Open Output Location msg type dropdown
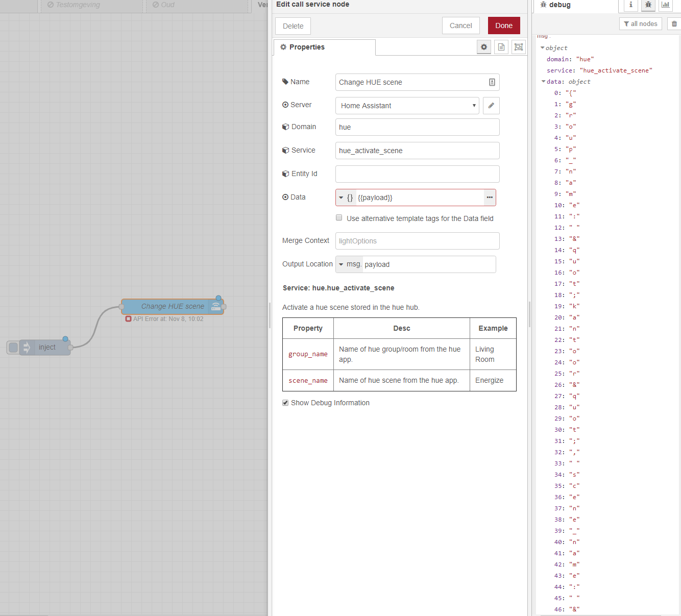681x616 pixels. [x=350, y=264]
